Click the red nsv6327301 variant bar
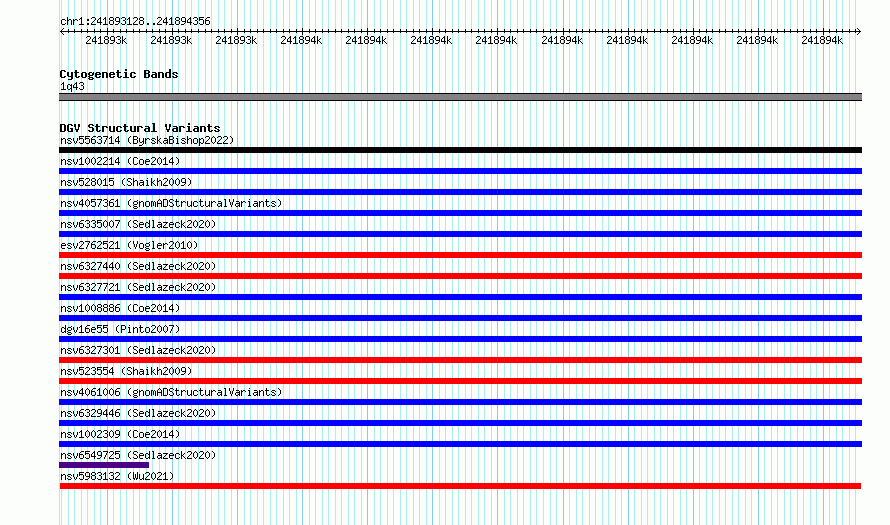The image size is (890, 525). pos(460,360)
